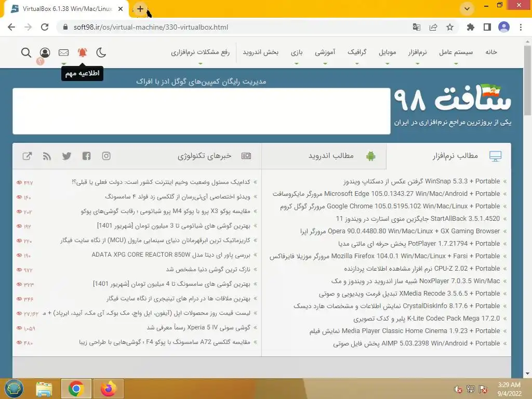
Task: Open a new browser tab
Action: pyautogui.click(x=140, y=9)
